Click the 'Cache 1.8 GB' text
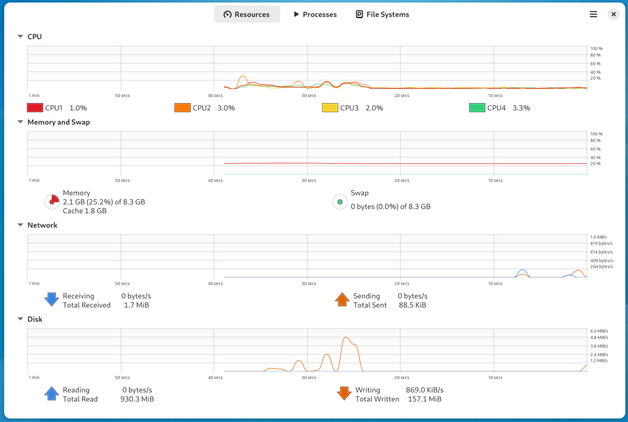628x422 pixels. pos(85,211)
